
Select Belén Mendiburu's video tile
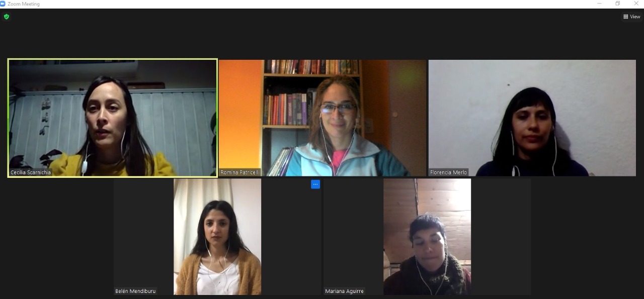(x=217, y=237)
